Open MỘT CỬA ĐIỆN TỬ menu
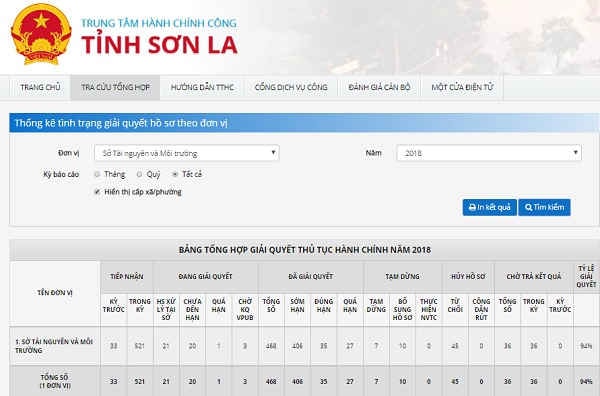This screenshot has height=396, width=600. 462,87
